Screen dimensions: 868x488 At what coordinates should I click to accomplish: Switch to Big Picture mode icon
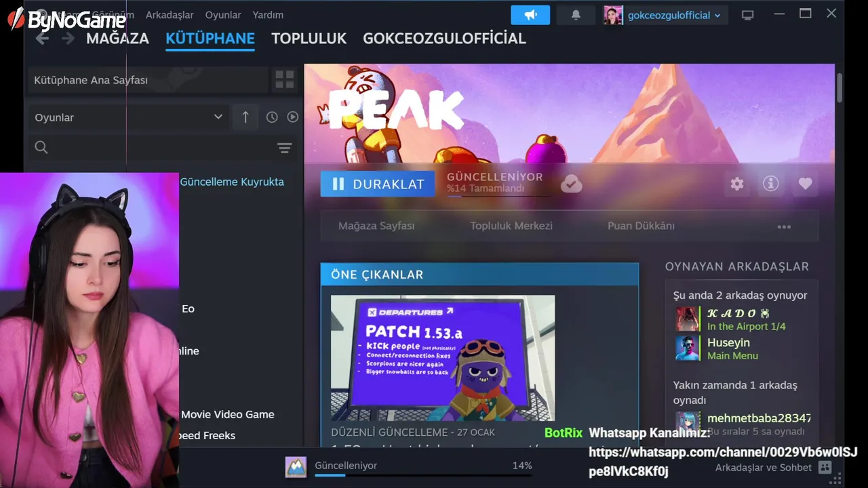[747, 15]
